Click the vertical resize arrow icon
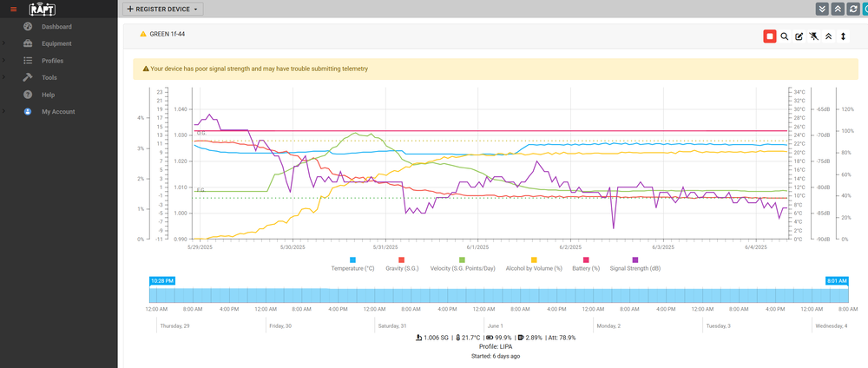This screenshot has height=368, width=868. click(843, 36)
